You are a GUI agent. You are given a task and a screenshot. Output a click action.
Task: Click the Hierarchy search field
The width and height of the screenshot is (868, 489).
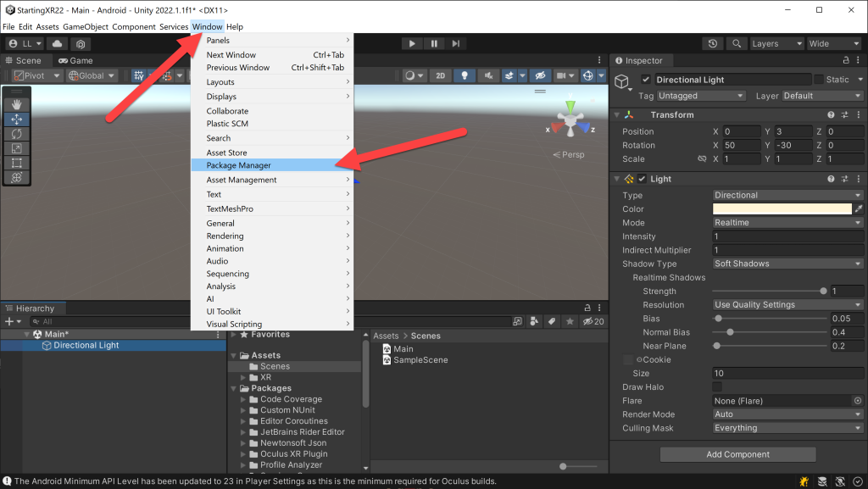point(111,321)
